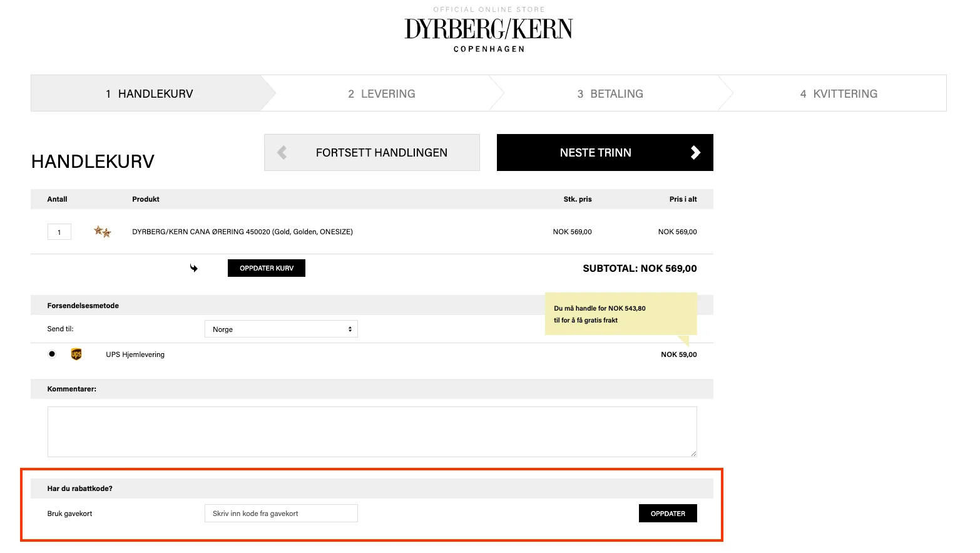This screenshot has height=553, width=980.
Task: Click the Subtotal: NOK 569,00 text
Action: click(640, 268)
